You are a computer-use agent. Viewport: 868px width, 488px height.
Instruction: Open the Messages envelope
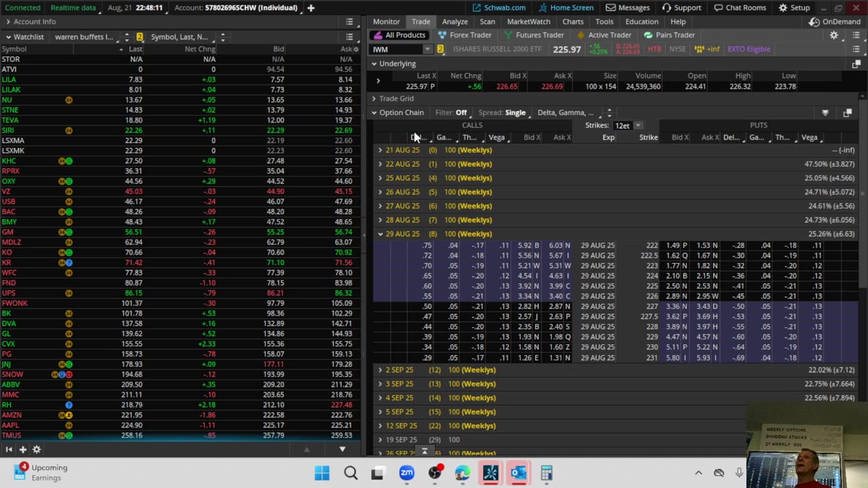pyautogui.click(x=627, y=7)
